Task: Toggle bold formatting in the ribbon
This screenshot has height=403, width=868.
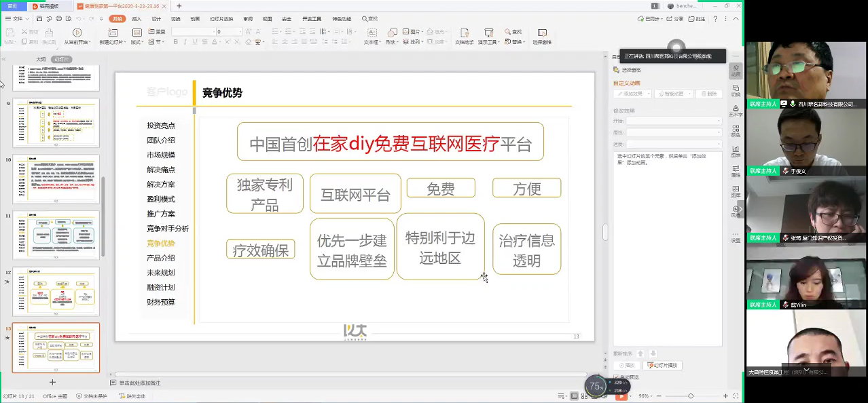Action: [175, 42]
